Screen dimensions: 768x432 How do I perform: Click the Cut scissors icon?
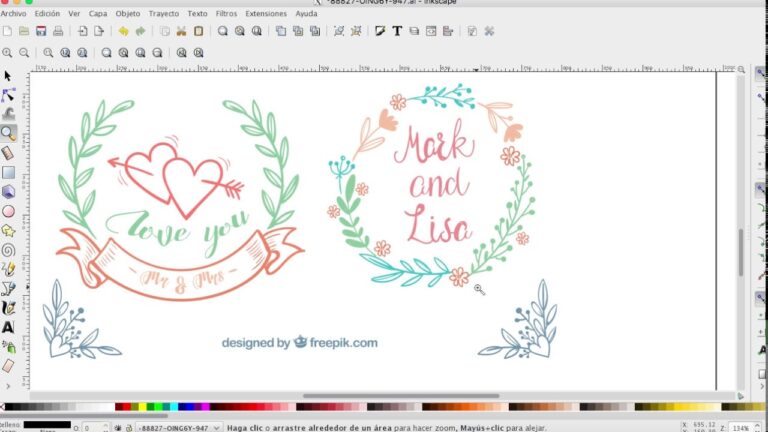pyautogui.click(x=181, y=31)
